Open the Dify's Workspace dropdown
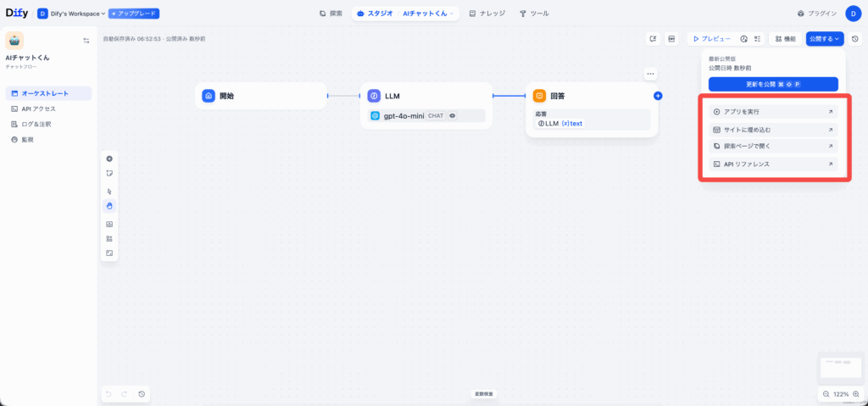Image resolution: width=868 pixels, height=406 pixels. point(71,14)
